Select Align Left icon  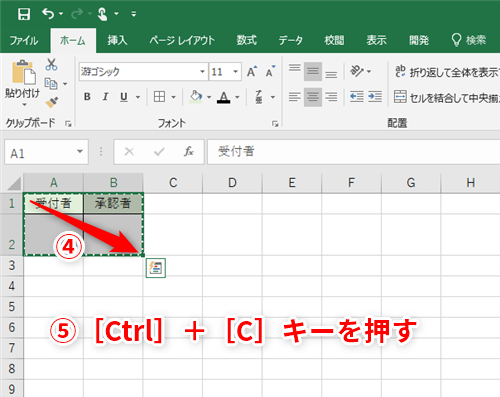click(295, 97)
